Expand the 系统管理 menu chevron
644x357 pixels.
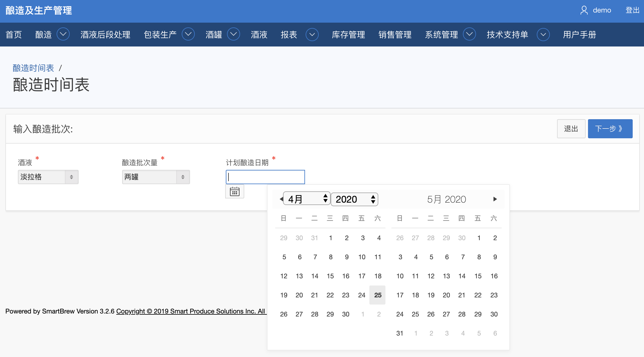click(x=469, y=35)
